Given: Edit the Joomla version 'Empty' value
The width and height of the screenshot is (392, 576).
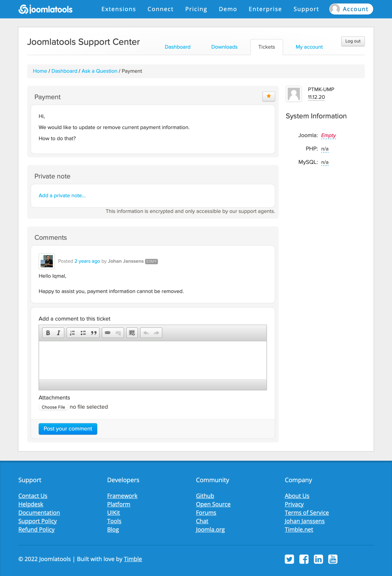Looking at the screenshot, I should coord(328,135).
